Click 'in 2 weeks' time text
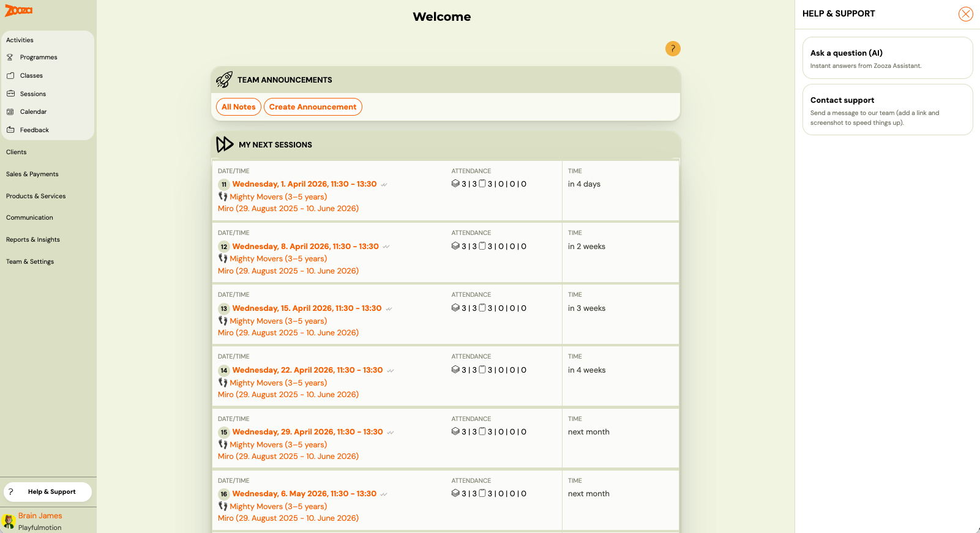This screenshot has width=980, height=533. pyautogui.click(x=586, y=247)
